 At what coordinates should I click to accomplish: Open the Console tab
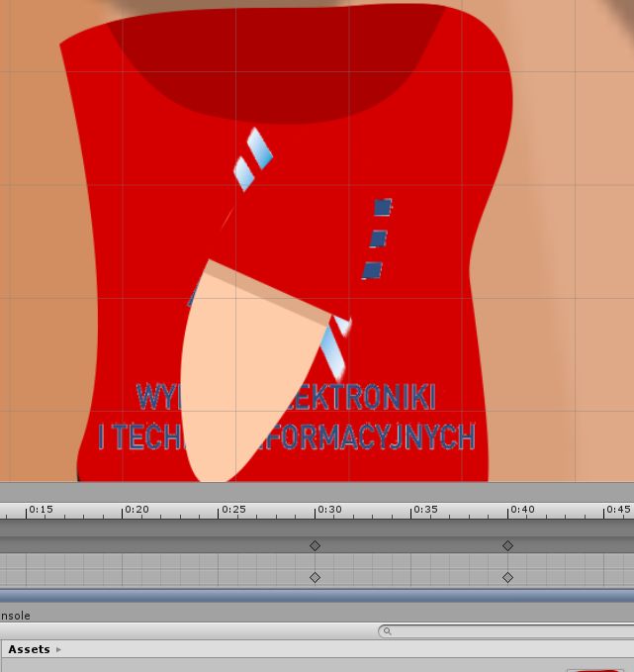[15, 616]
